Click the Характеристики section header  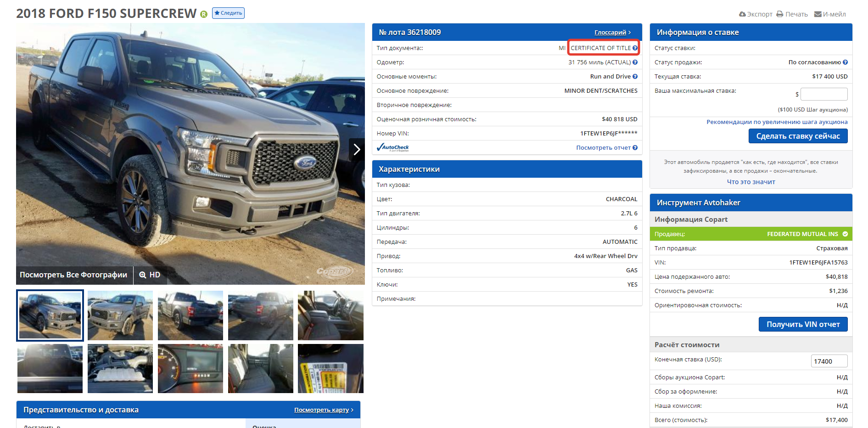pos(507,169)
